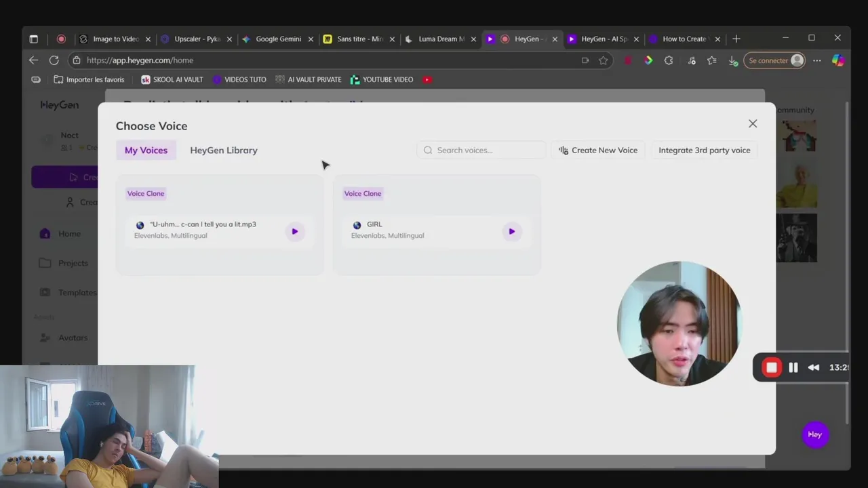
Task: Pause the screen recording
Action: 793,367
